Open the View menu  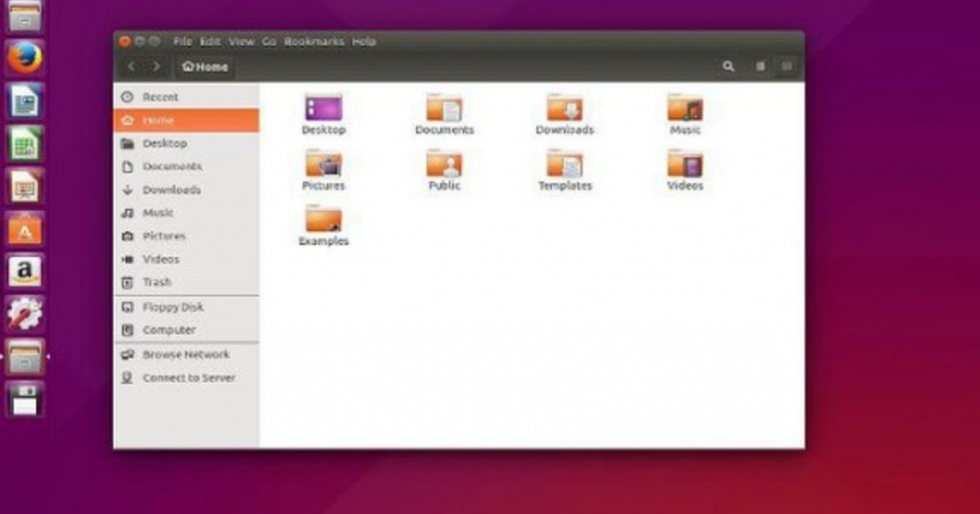click(241, 41)
